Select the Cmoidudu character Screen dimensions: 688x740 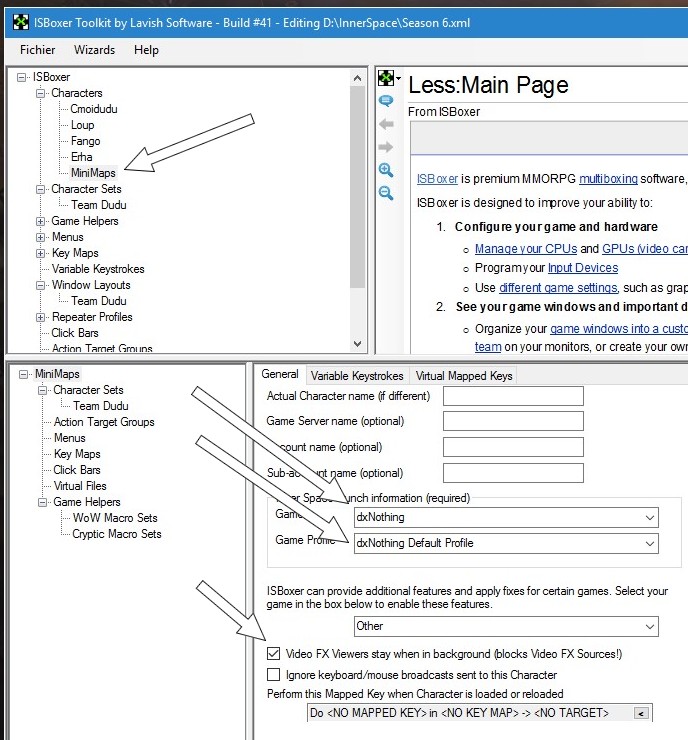(94, 109)
